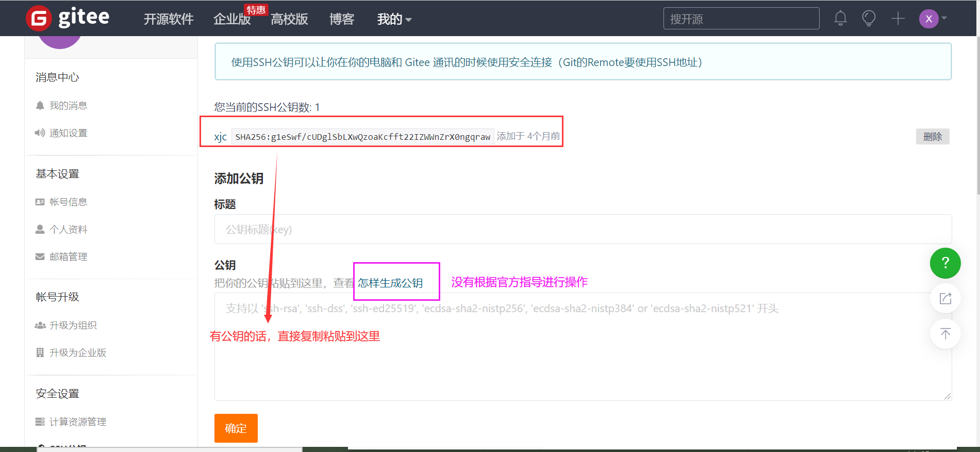The height and width of the screenshot is (452, 980).
Task: Click the public key textarea
Action: click(x=583, y=347)
